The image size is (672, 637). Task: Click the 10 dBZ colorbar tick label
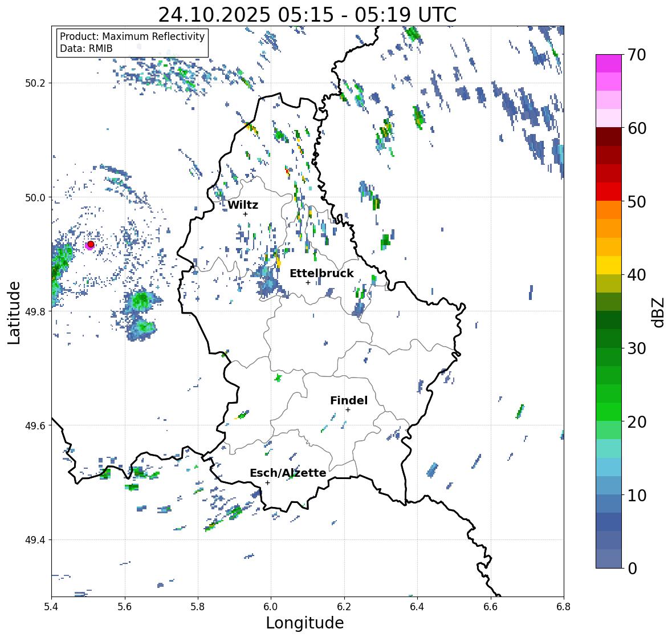point(636,495)
